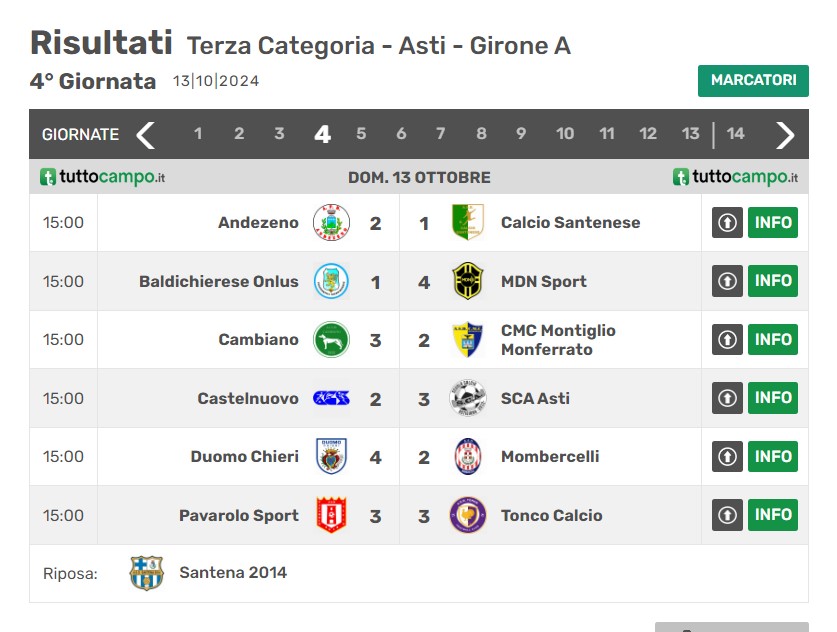Open the MARCATORI button
This screenshot has height=632, width=837.
pos(752,81)
